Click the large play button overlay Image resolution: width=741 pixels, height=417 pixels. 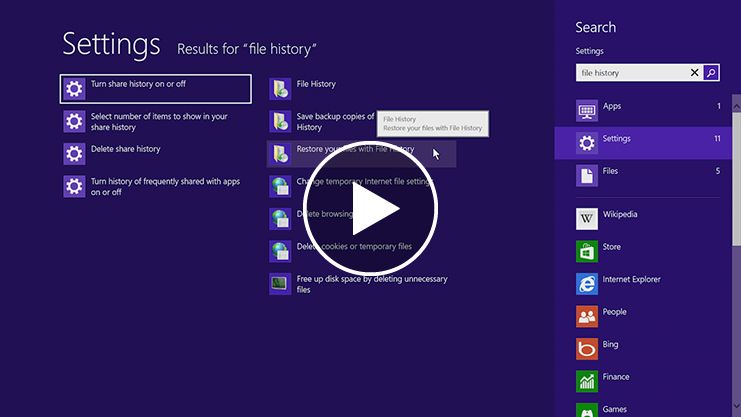pyautogui.click(x=370, y=209)
